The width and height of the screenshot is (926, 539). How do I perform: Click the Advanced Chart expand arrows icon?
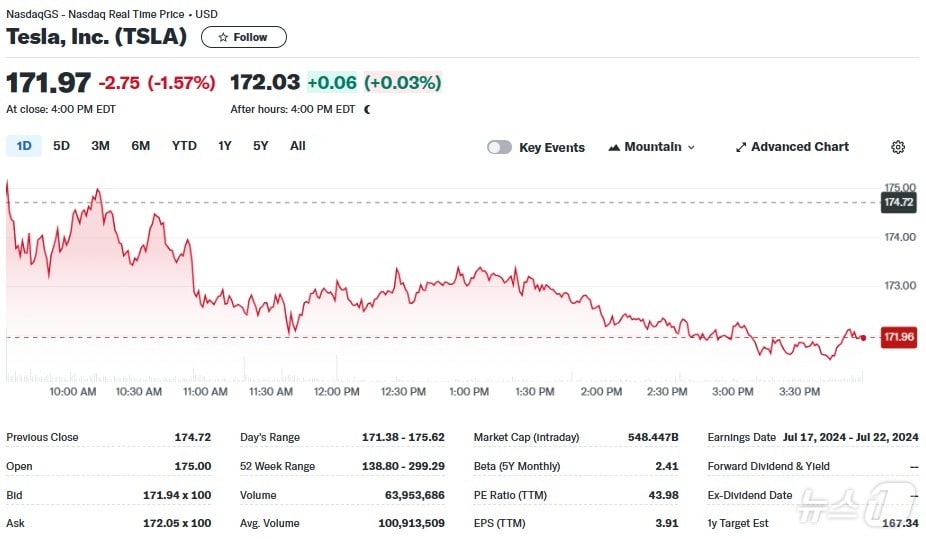(741, 147)
